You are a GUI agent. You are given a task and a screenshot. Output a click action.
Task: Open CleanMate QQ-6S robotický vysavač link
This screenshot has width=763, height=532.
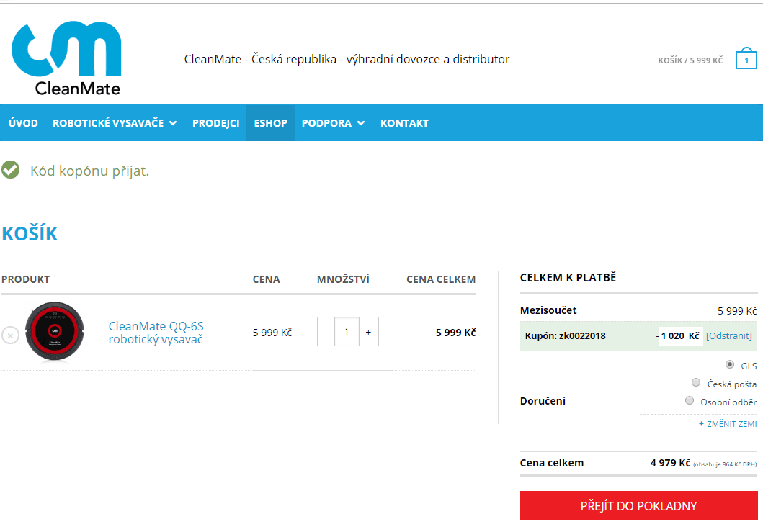coord(156,333)
